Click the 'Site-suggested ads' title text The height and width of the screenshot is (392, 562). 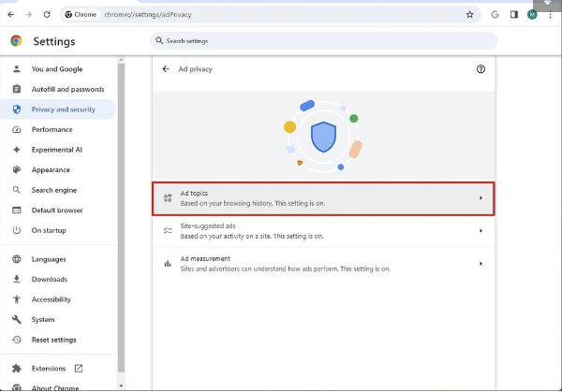[208, 225]
